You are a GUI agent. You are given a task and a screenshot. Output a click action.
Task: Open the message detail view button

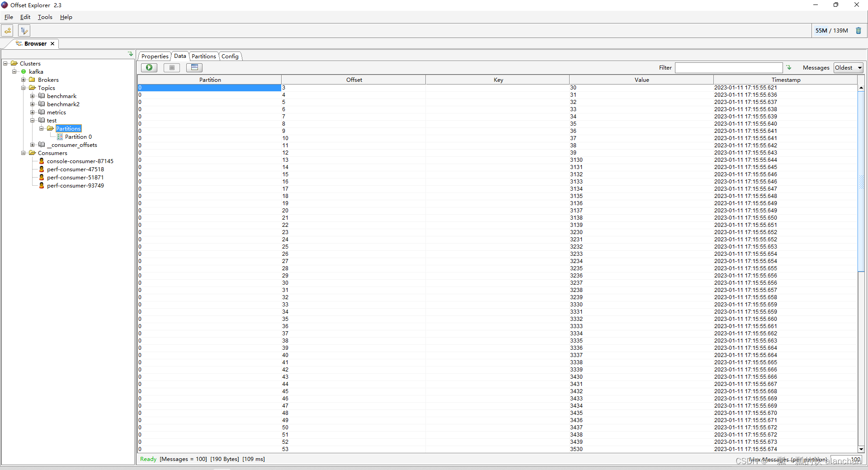[194, 68]
